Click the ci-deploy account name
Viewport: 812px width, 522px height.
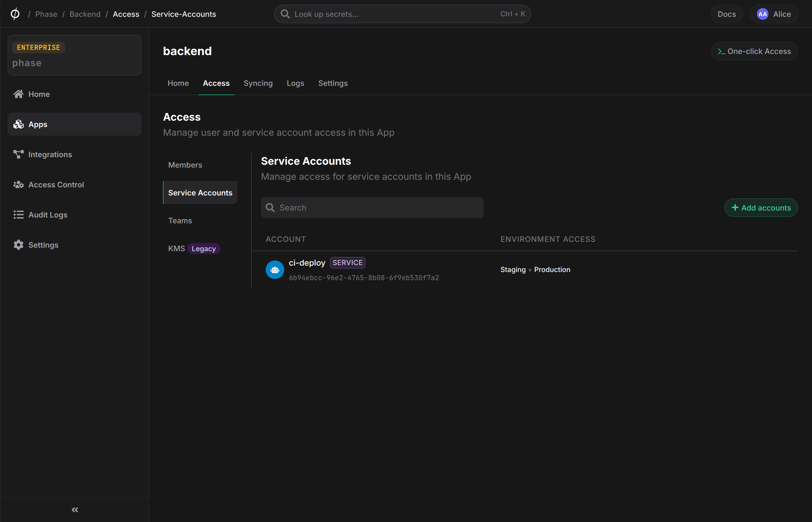pos(307,263)
